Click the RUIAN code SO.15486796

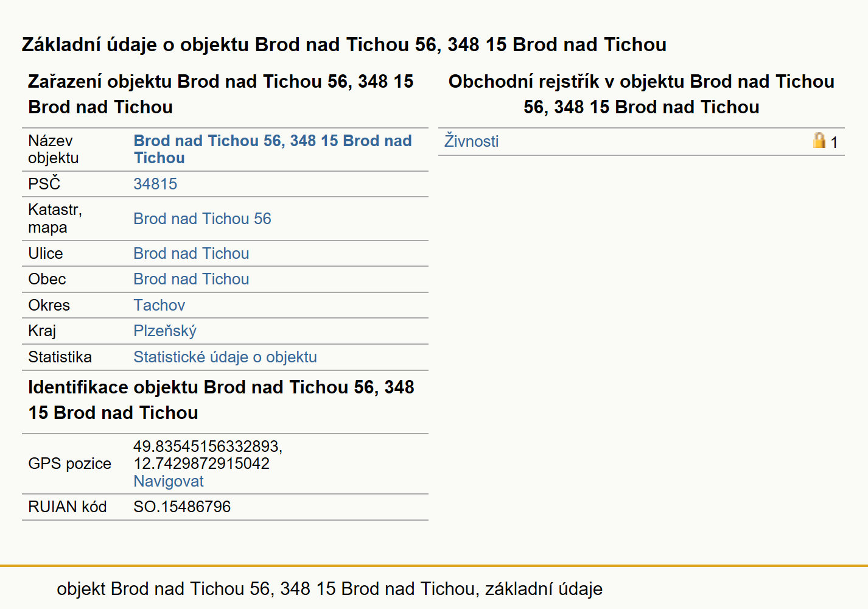coord(182,507)
